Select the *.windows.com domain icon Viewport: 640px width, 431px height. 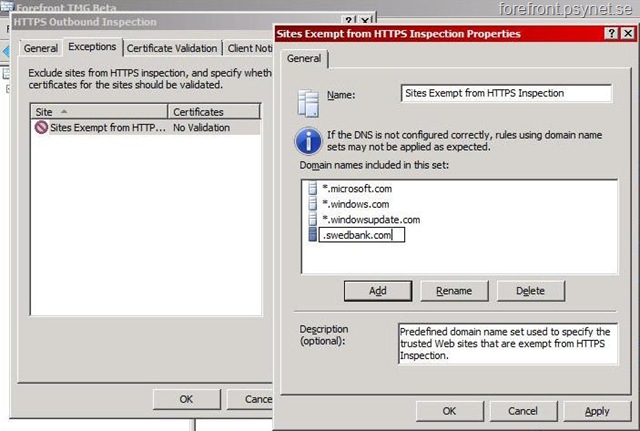coord(313,203)
